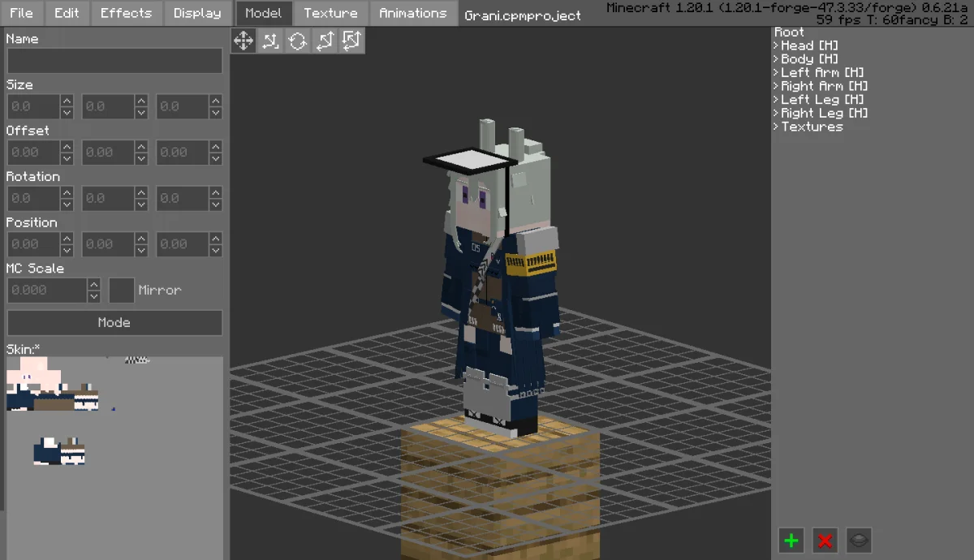This screenshot has height=560, width=974.
Task: Open the Display menu
Action: [197, 13]
